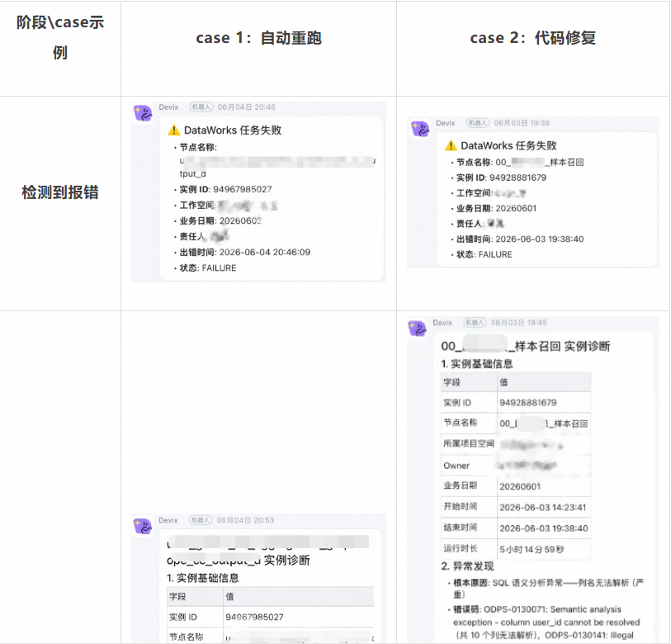Image resolution: width=671 pixels, height=644 pixels.
Task: Click 结束时间 value 2026-06-03 19:38:40
Action: tap(543, 528)
